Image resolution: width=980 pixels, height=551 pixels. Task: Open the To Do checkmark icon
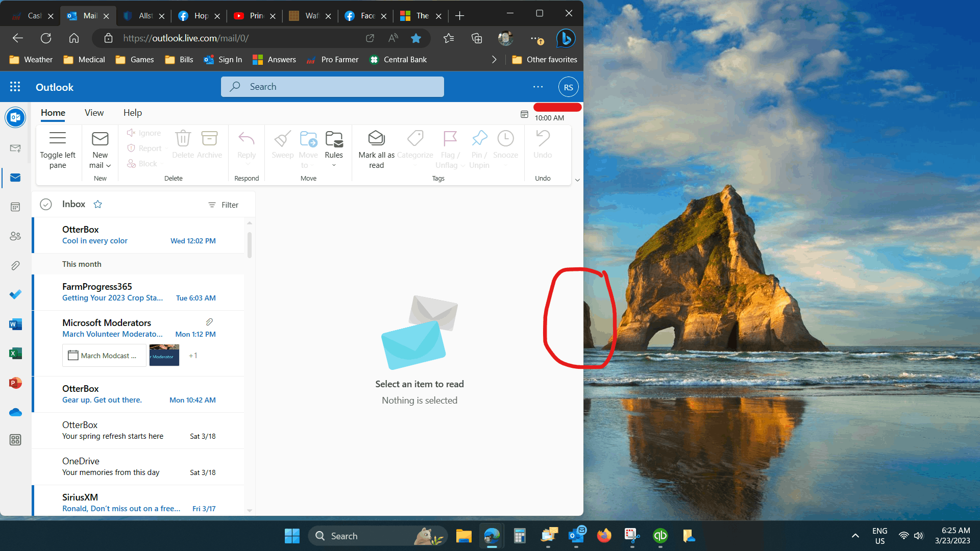15,294
